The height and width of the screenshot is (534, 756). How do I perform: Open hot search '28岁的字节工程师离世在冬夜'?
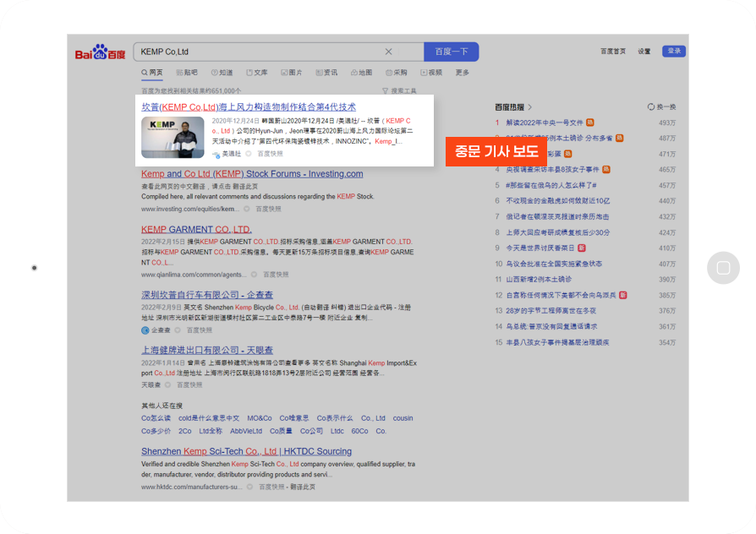click(551, 311)
